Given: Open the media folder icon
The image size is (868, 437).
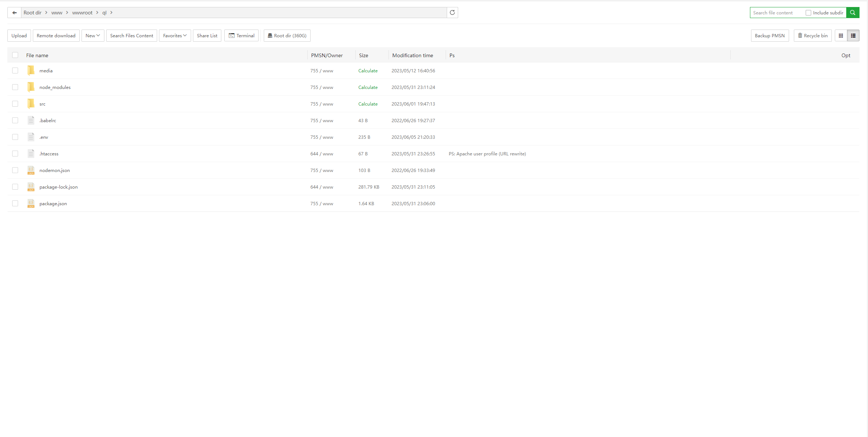Looking at the screenshot, I should (31, 70).
